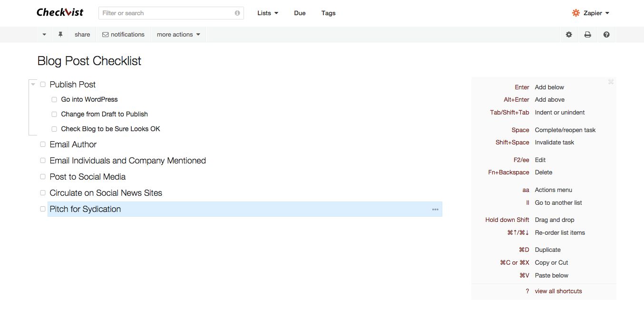The width and height of the screenshot is (644, 336).
Task: Click the Add above shortcut entry
Action: point(550,100)
